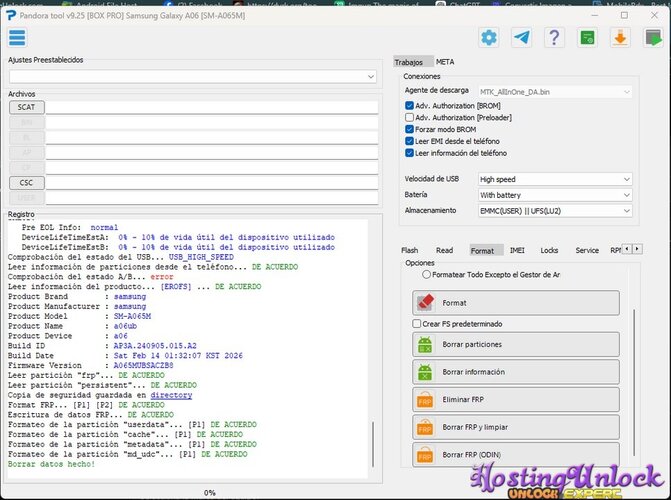Click the orange download arrow icon
The height and width of the screenshot is (500, 671).
coord(620,38)
